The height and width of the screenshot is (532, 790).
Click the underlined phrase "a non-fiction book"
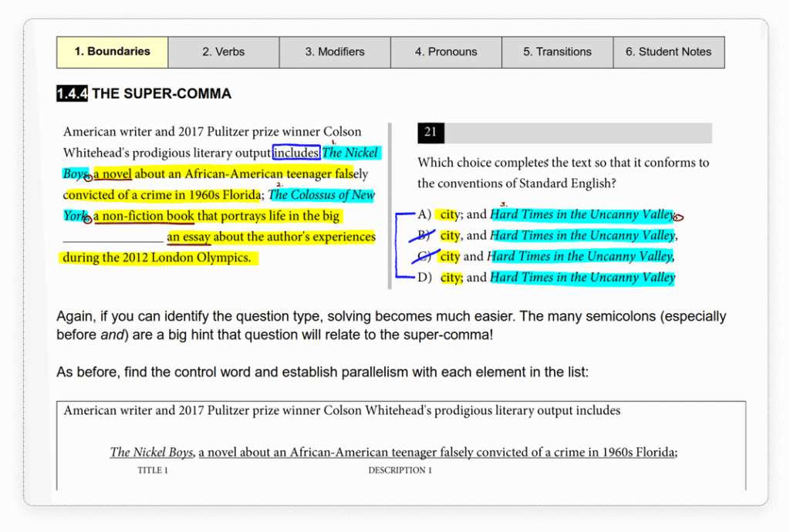144,216
